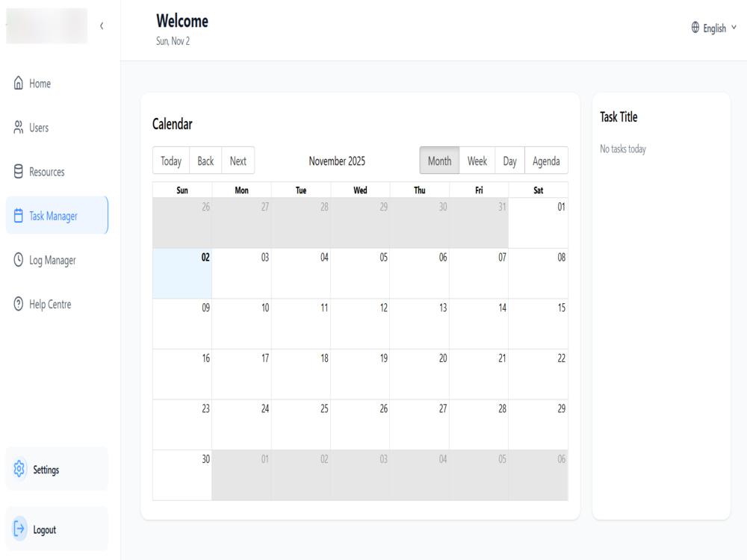The height and width of the screenshot is (560, 747).
Task: Click the Task Title heading
Action: click(619, 116)
